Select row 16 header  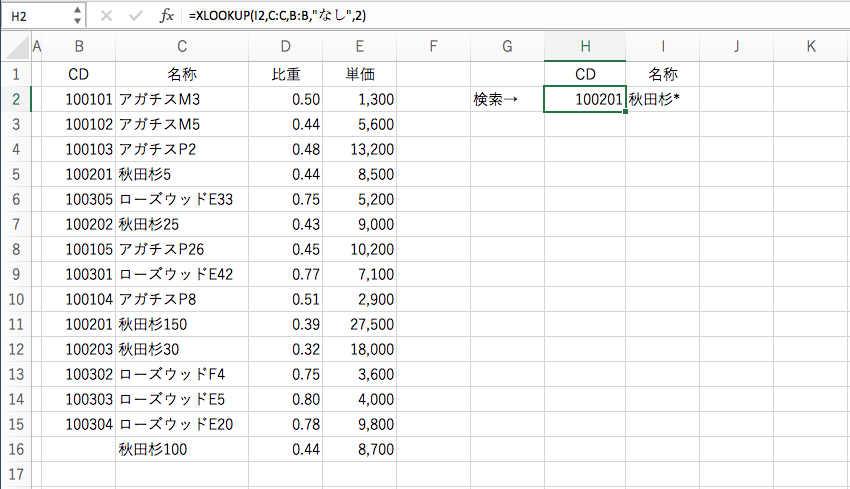16,449
